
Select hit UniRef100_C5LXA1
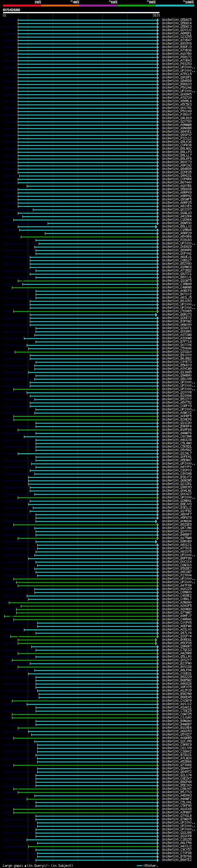[176, 802]
